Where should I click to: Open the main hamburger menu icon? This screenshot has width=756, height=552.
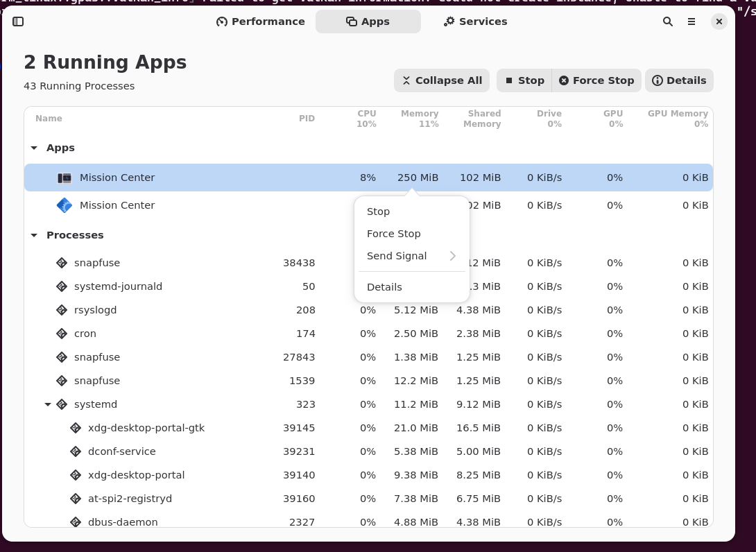pos(691,21)
